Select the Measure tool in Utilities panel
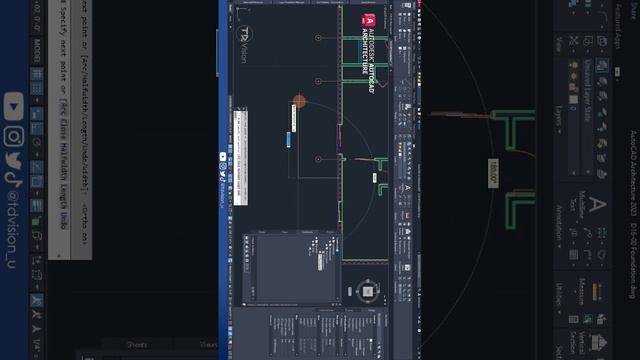 [x=589, y=292]
